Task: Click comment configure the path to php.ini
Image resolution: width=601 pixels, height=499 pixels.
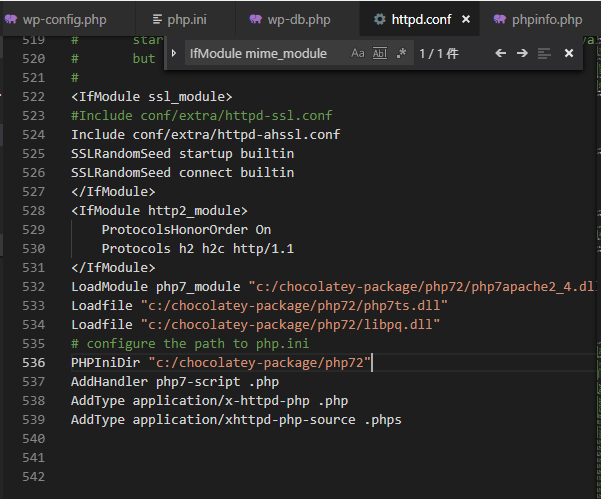Action: point(190,343)
